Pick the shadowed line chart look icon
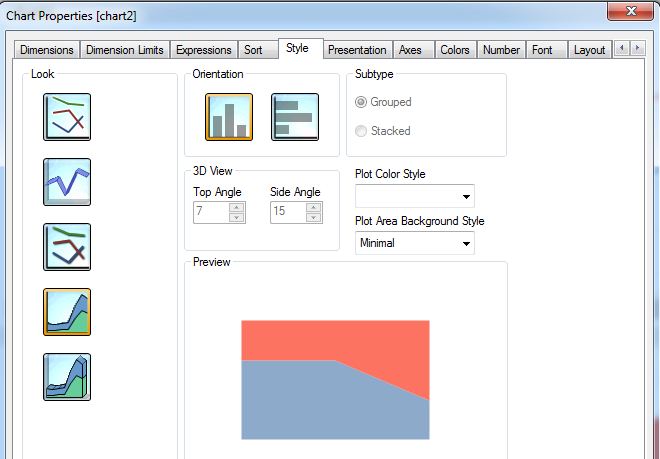The image size is (660, 459). coord(67,247)
